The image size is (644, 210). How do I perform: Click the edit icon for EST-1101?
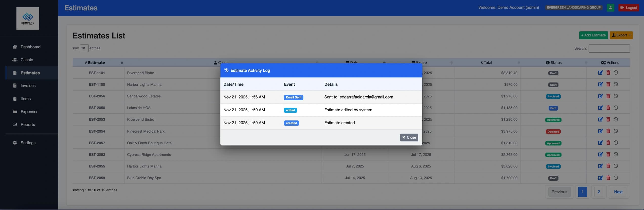pyautogui.click(x=600, y=73)
